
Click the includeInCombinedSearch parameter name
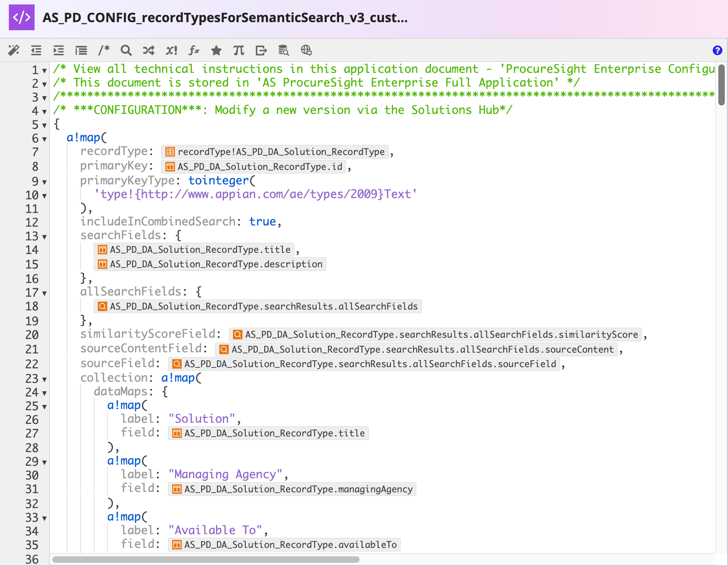click(158, 221)
